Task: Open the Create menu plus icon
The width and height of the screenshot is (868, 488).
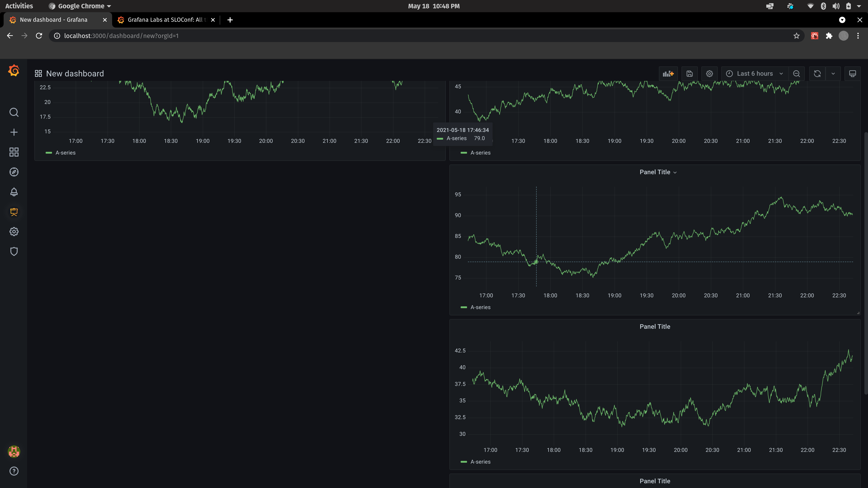Action: (14, 132)
